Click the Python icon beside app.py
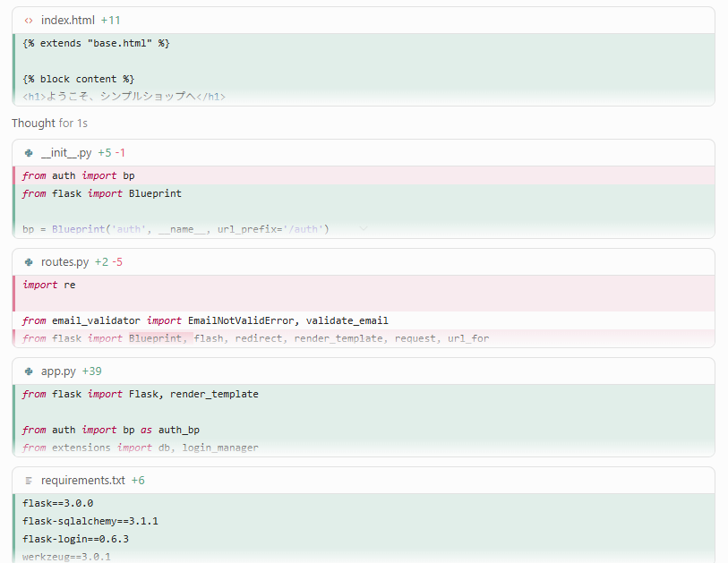 pyautogui.click(x=29, y=371)
